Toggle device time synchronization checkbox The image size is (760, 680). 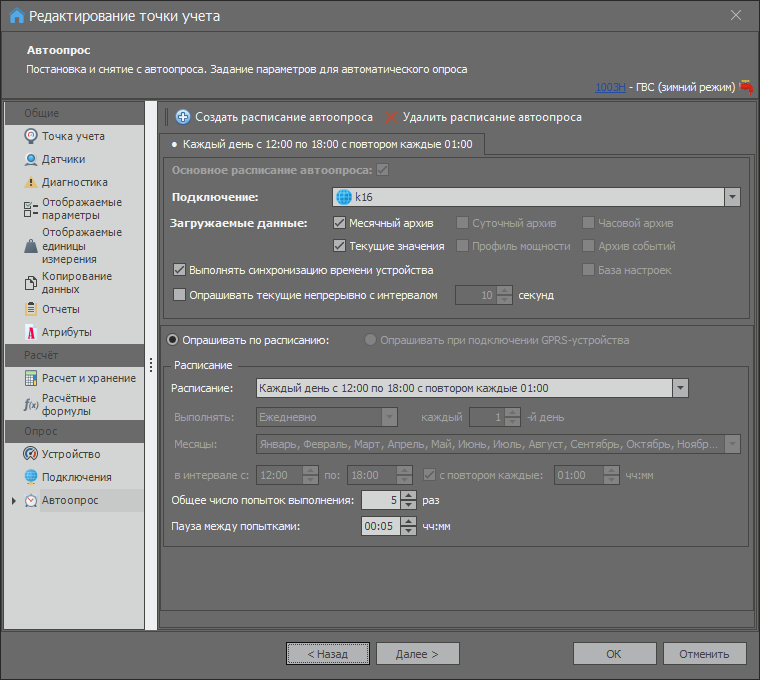[180, 270]
